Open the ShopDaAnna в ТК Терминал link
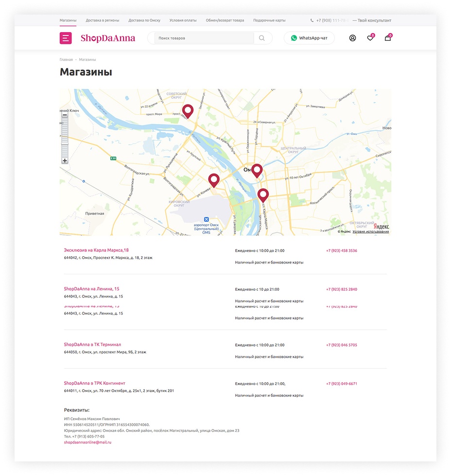 (x=92, y=345)
